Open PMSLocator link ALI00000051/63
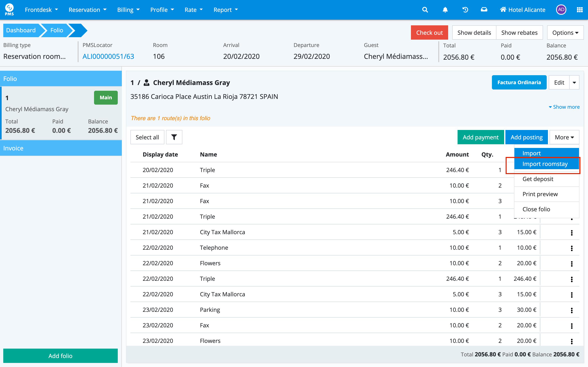The height and width of the screenshot is (367, 588). pyautogui.click(x=108, y=56)
